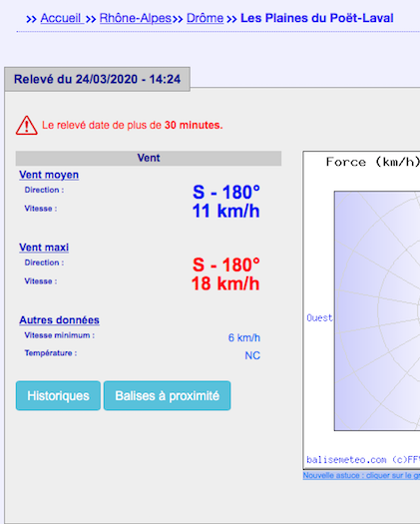This screenshot has width=420, height=524.
Task: Click the balisemeteo.com chart credit text
Action: tap(363, 460)
